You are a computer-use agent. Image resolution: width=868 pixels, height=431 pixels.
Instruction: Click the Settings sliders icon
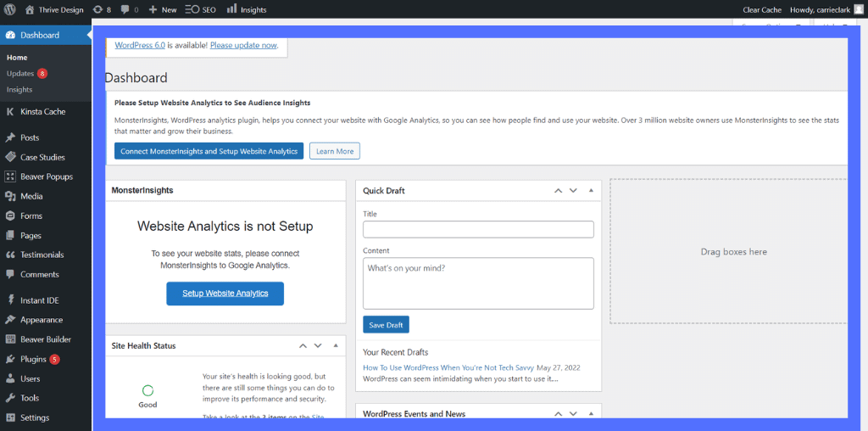pyautogui.click(x=10, y=417)
